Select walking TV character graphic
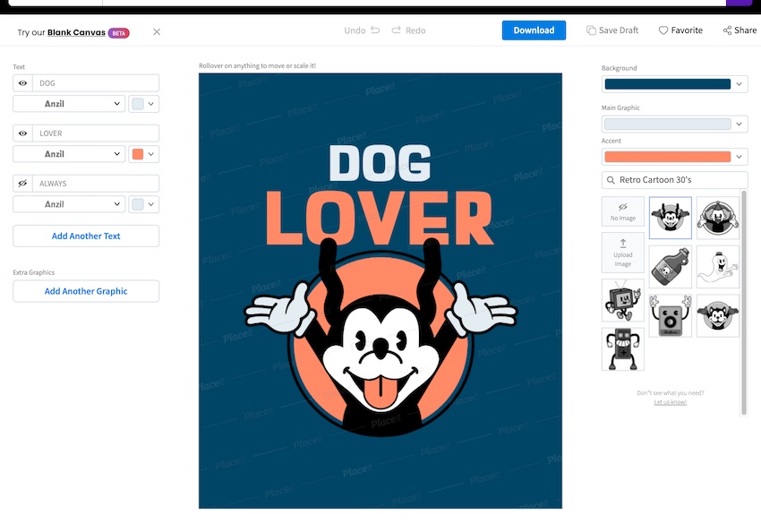Viewport: 761px width, 532px height. (x=623, y=300)
